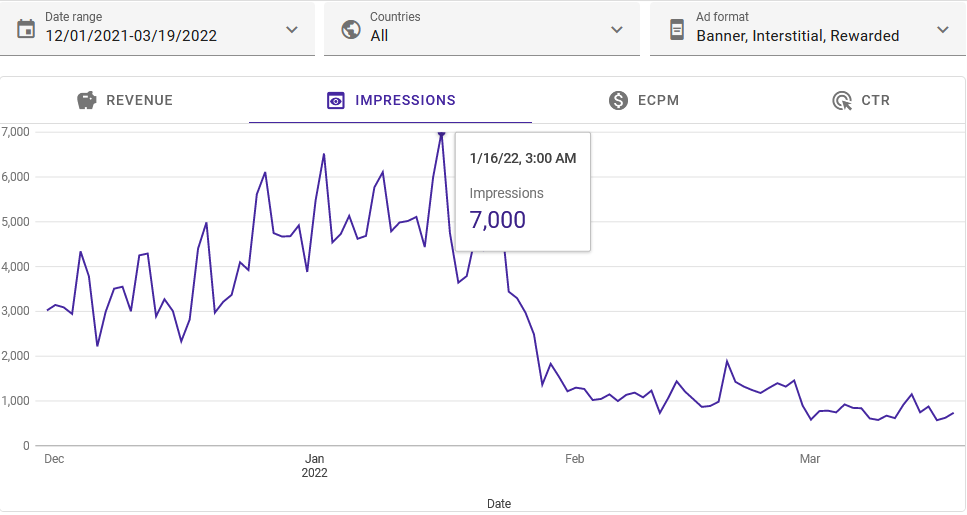Click the globe icon next to Countries
Viewport: 967px width, 515px height.
[350, 28]
